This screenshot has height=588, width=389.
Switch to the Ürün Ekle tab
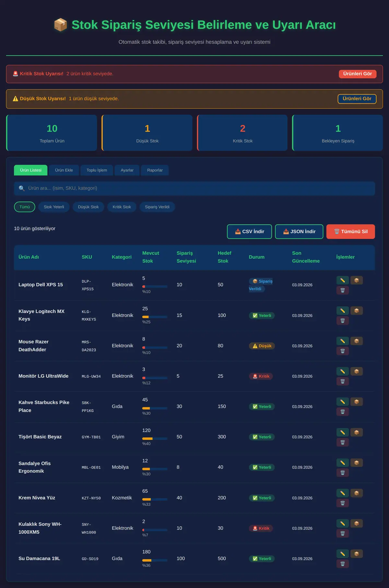(64, 170)
